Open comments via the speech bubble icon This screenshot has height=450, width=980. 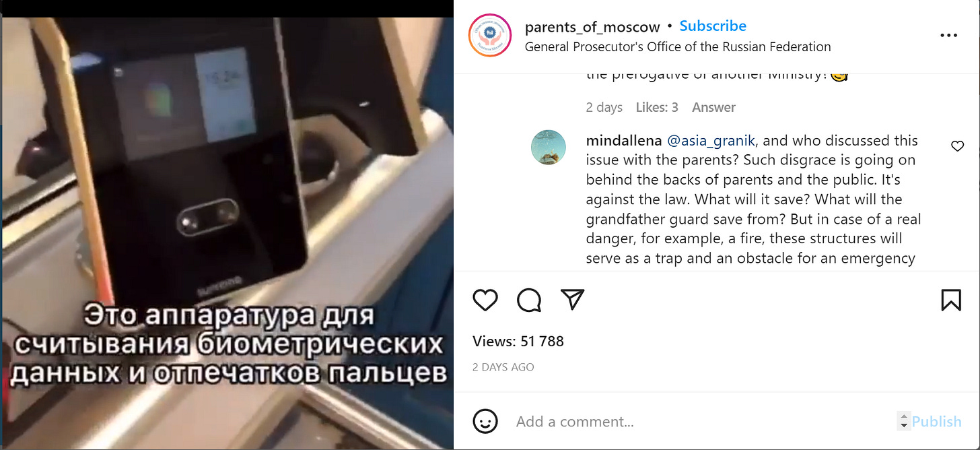529,300
